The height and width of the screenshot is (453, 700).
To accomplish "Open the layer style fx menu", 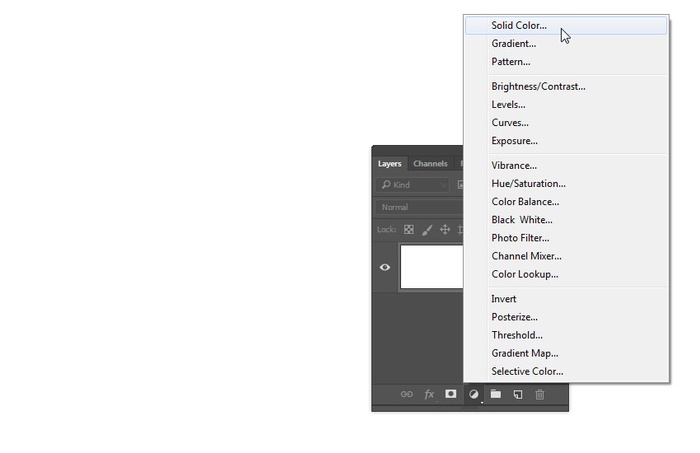I will pyautogui.click(x=429, y=395).
